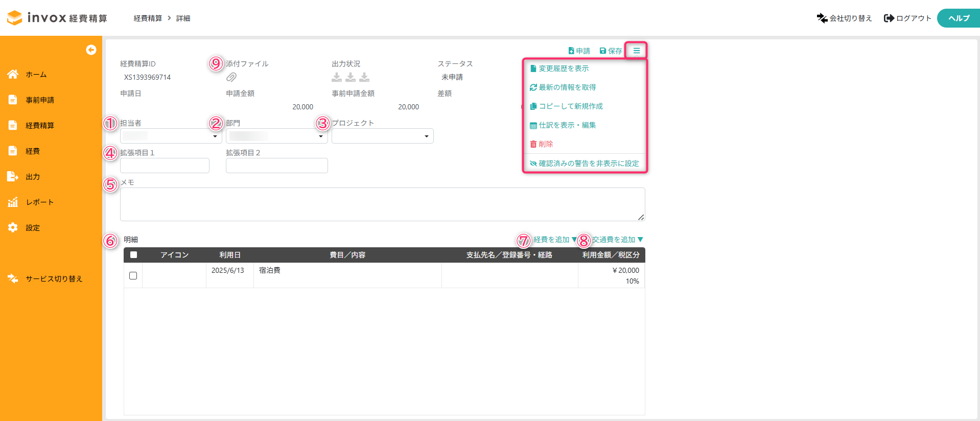980x421 pixels.
Task: Open レポート in the sidebar
Action: [x=39, y=202]
